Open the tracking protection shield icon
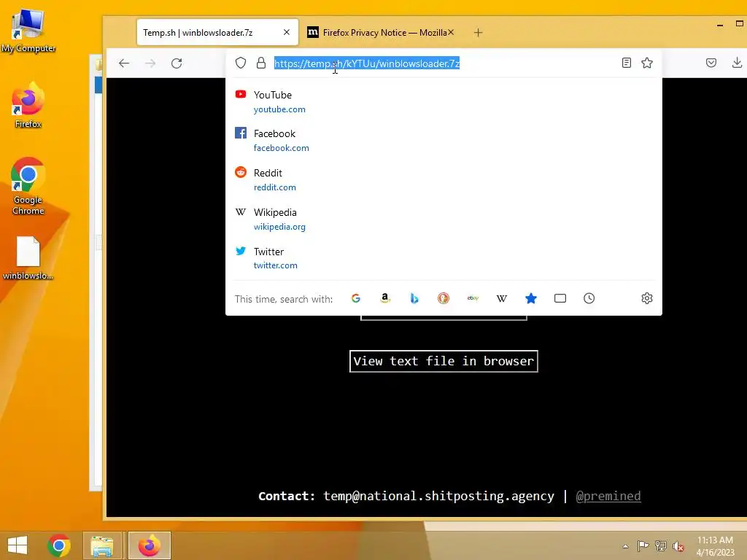This screenshot has width=747, height=560. [241, 63]
